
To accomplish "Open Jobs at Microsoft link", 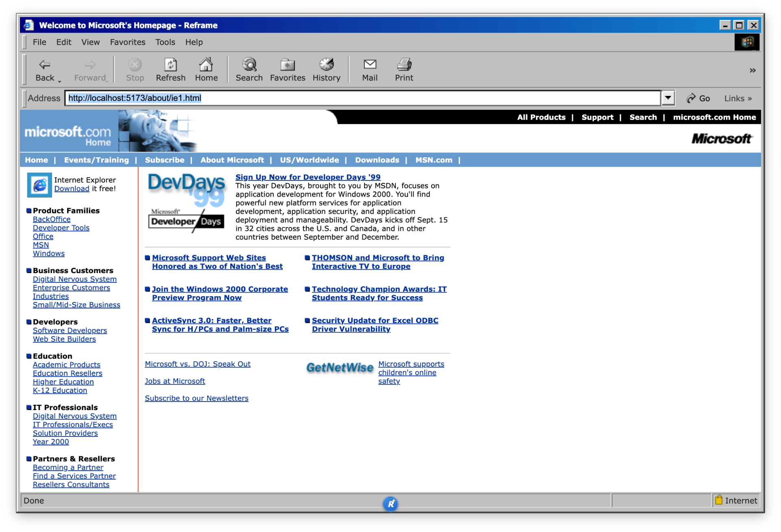I will click(x=175, y=381).
